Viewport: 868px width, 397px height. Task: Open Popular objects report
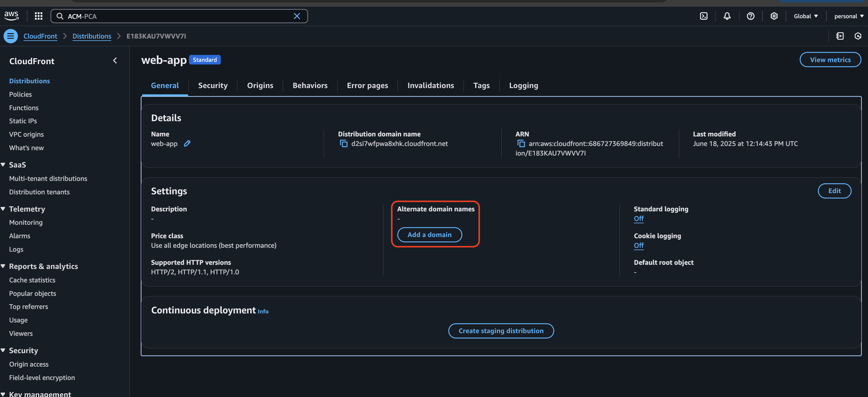click(32, 293)
